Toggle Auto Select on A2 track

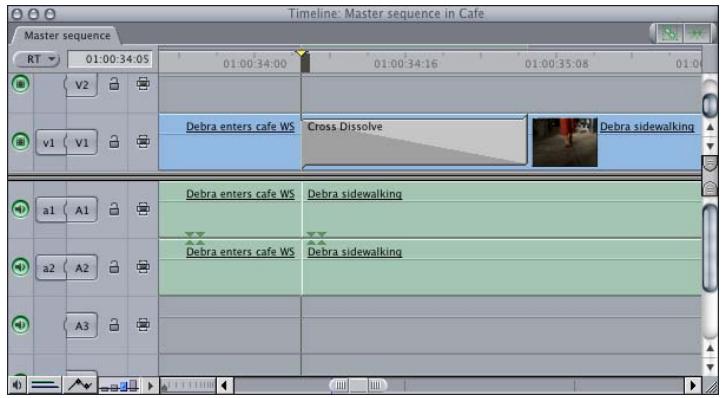[143, 267]
